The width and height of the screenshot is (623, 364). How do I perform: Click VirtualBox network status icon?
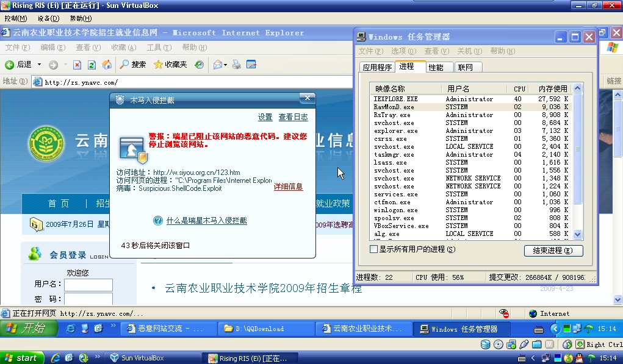[x=511, y=344]
